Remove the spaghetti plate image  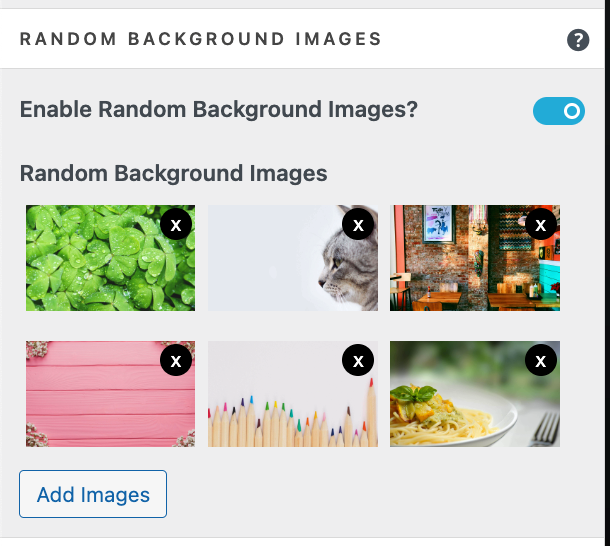point(541,360)
